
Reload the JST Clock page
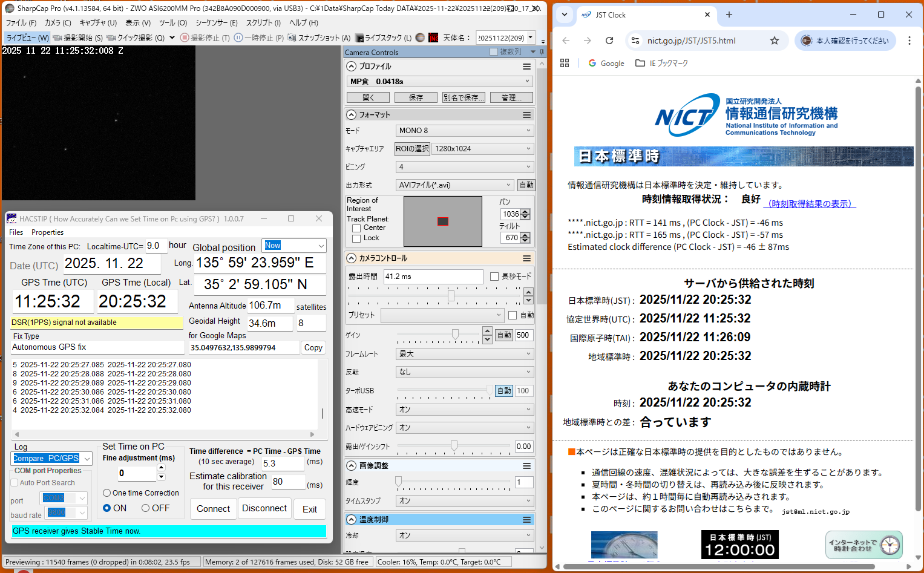pyautogui.click(x=609, y=41)
